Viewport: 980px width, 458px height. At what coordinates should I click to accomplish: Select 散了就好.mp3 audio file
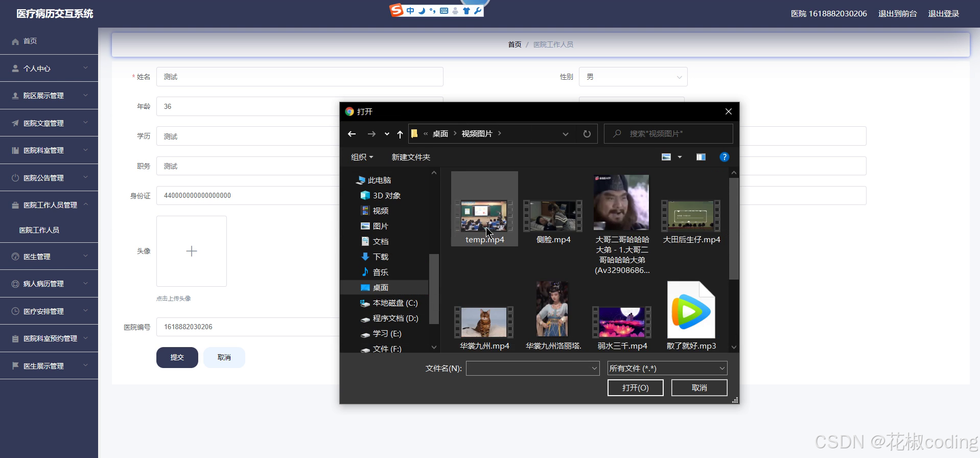coord(691,316)
